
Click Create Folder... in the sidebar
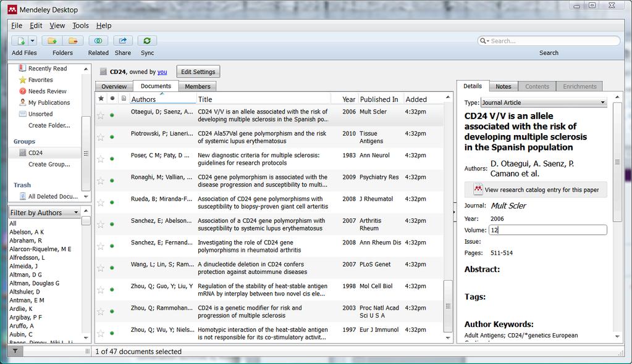pos(49,125)
